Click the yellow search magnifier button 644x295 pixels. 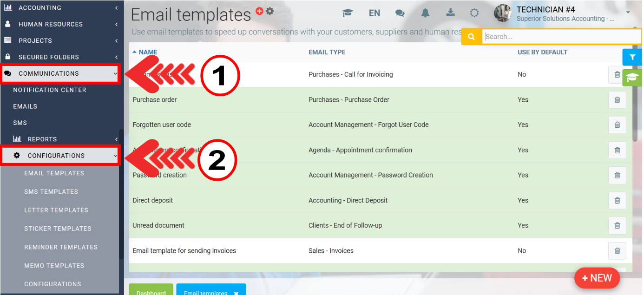[471, 37]
